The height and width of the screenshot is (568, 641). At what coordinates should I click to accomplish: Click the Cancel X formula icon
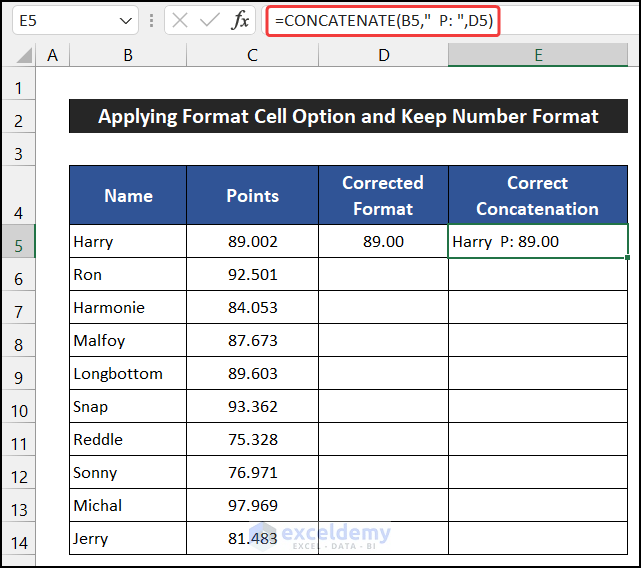(x=180, y=20)
